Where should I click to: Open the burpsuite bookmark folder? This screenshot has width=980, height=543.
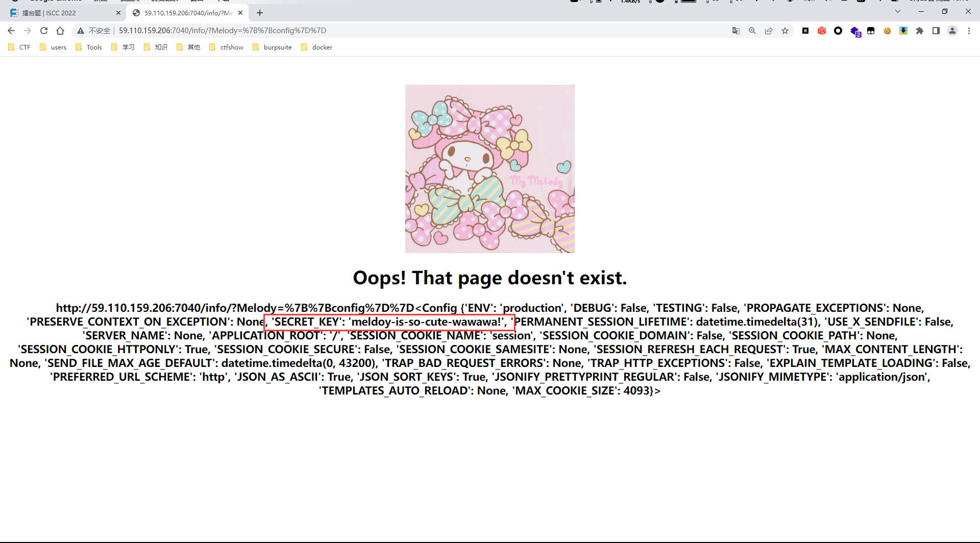pos(273,47)
